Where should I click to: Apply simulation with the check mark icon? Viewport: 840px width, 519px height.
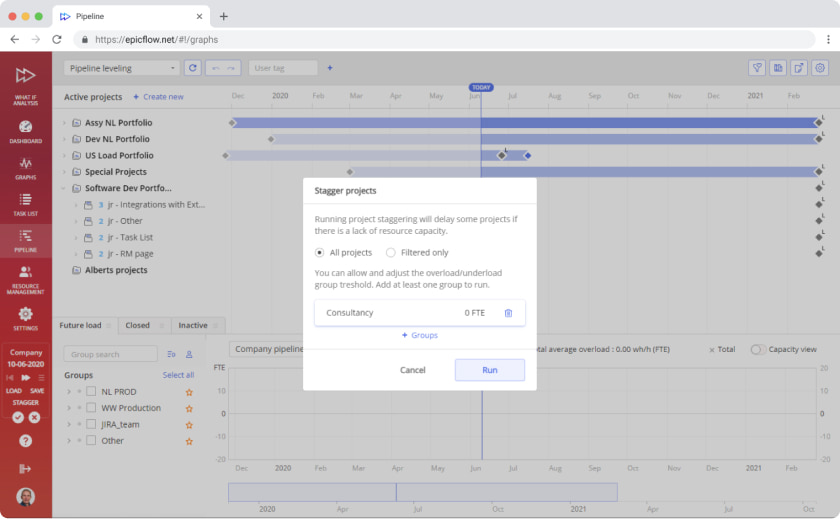pyautogui.click(x=18, y=417)
